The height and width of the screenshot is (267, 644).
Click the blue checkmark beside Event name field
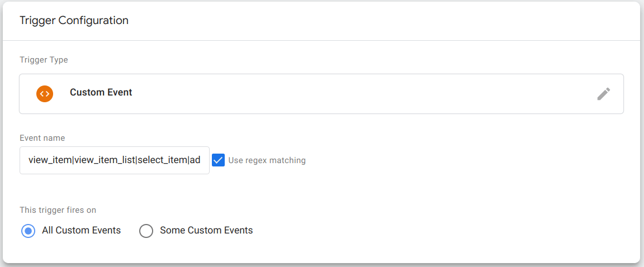coord(218,160)
